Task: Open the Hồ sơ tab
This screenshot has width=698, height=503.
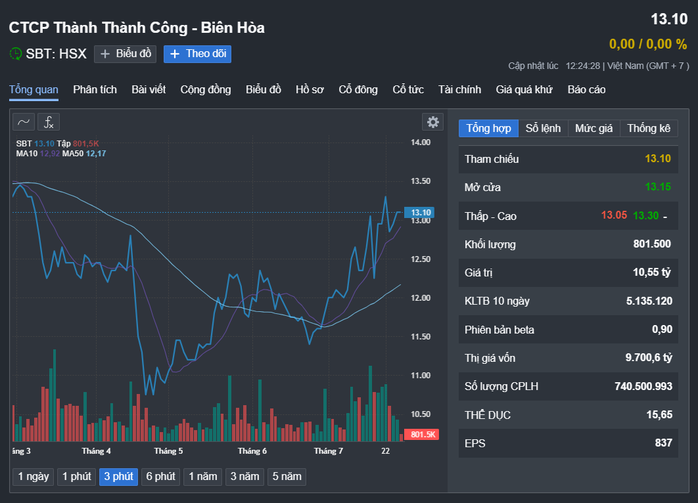Action: [x=310, y=90]
